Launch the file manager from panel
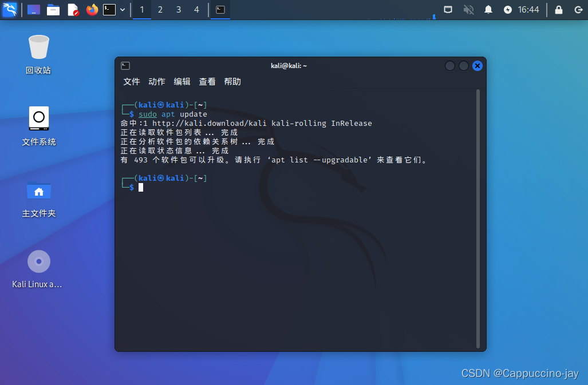This screenshot has width=588, height=385. pyautogui.click(x=53, y=9)
